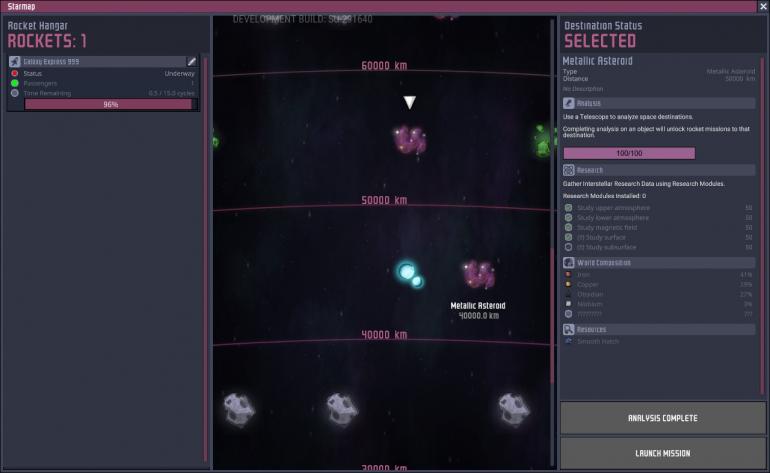
Task: Collapse the Resources section header
Action: point(659,329)
